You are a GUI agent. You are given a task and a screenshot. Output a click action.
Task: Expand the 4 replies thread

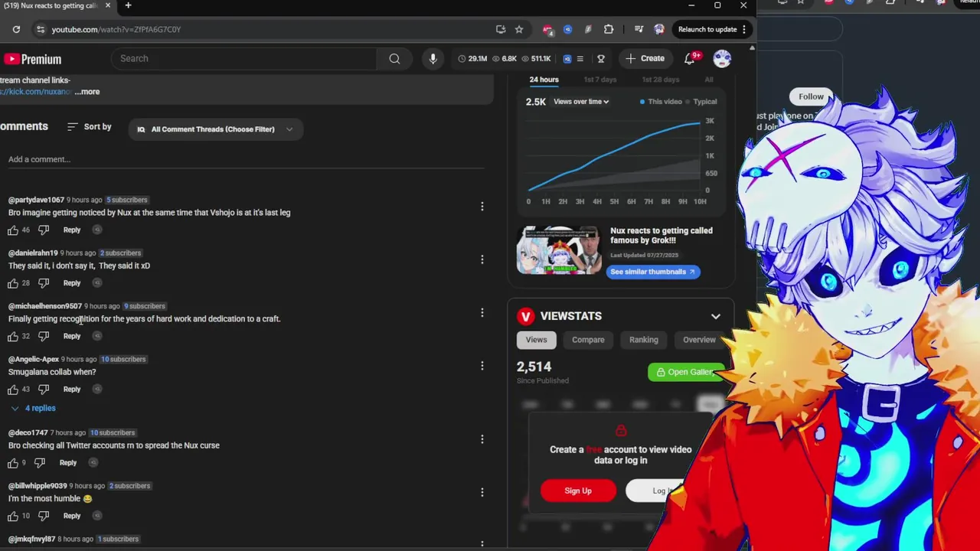coord(33,408)
